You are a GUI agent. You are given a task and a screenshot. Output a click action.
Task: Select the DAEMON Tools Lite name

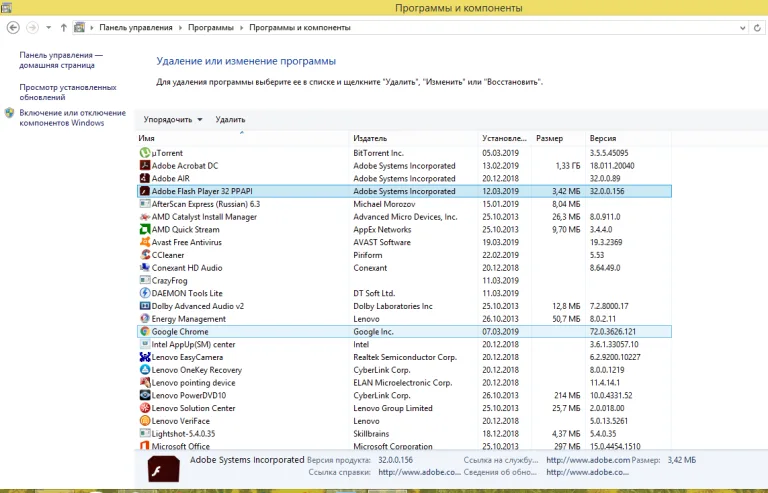(x=187, y=293)
